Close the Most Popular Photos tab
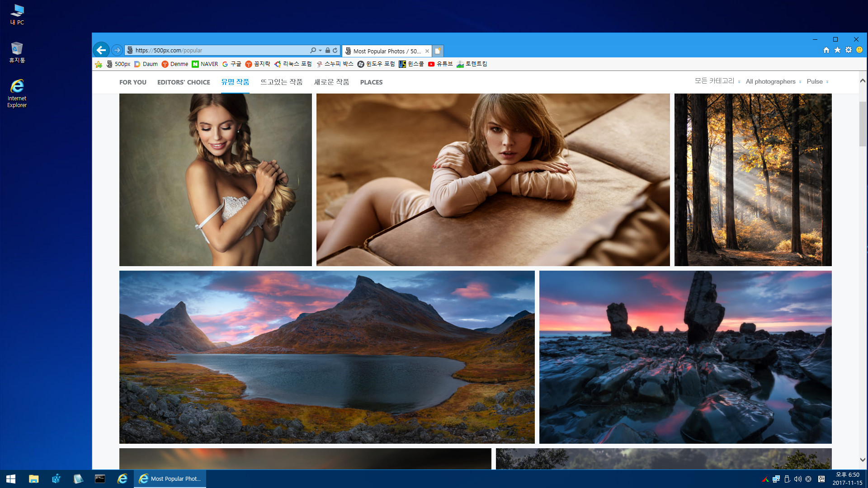Screen dimensions: 868x488 [x=427, y=51]
